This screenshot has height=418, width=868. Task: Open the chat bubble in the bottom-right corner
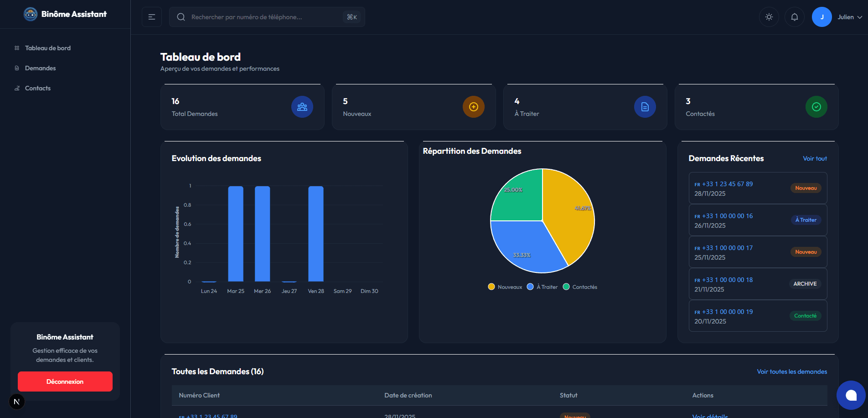click(851, 395)
